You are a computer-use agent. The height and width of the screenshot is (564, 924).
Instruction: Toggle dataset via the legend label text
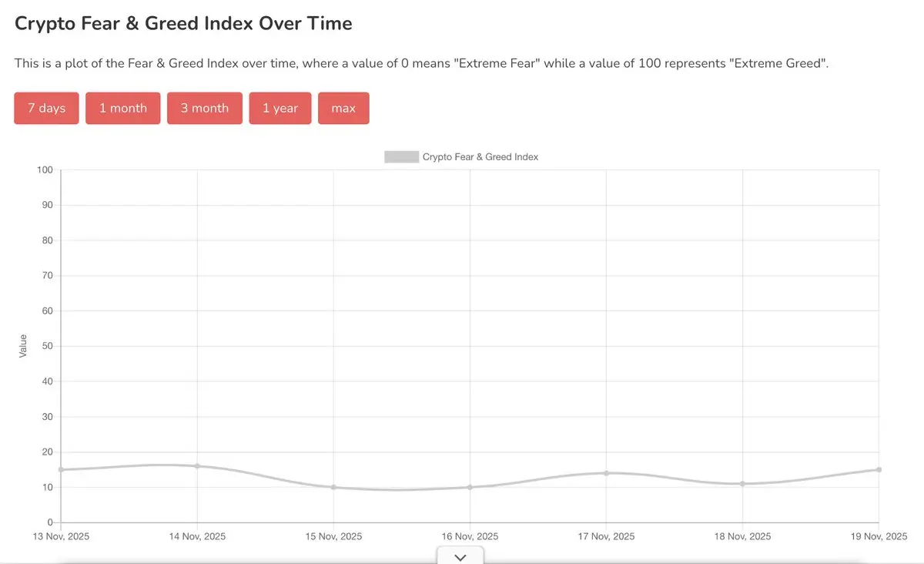pos(480,156)
